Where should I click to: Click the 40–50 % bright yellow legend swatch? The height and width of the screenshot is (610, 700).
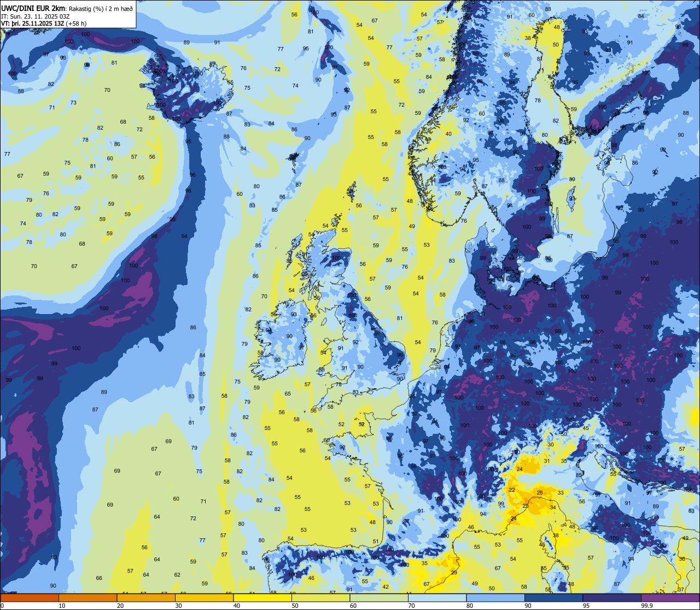click(262, 597)
